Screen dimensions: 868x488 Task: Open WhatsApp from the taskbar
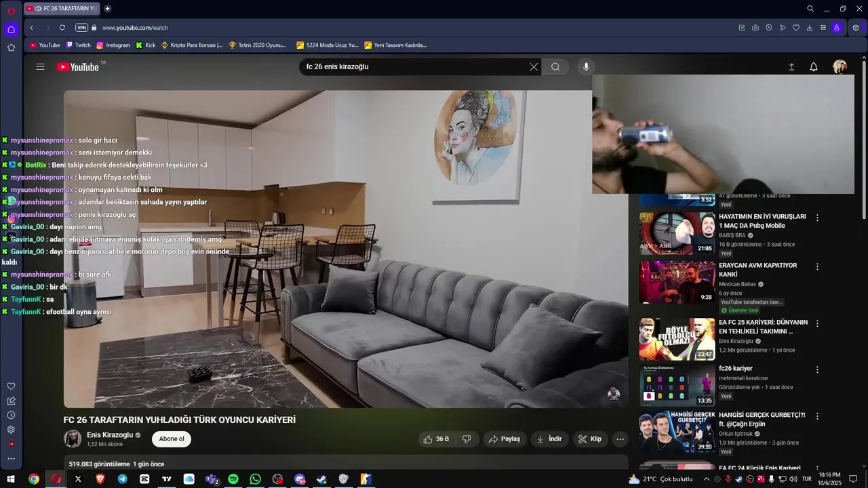tap(255, 479)
